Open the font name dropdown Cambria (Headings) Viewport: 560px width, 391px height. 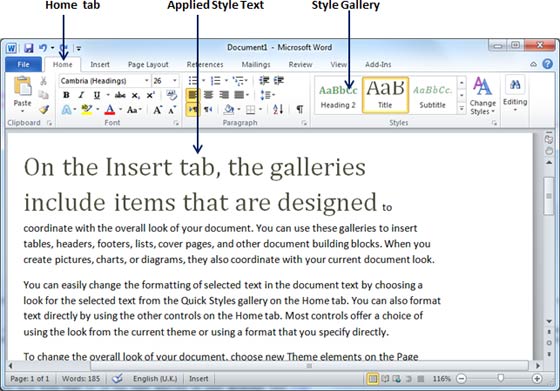[147, 81]
